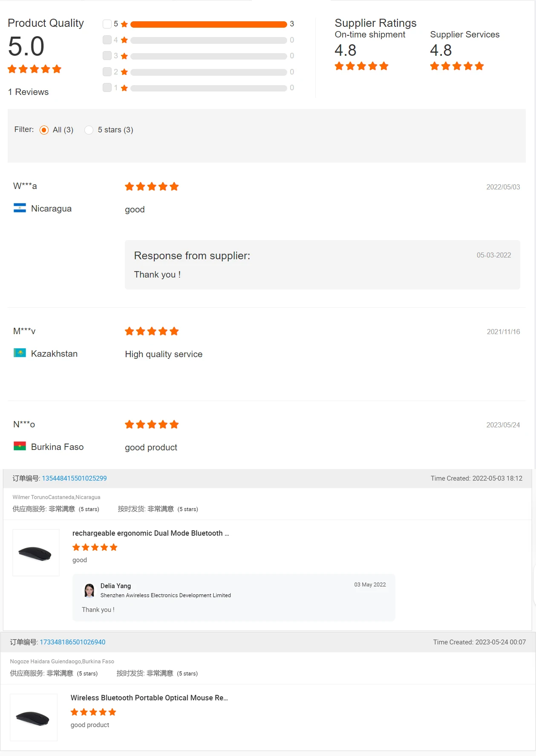Click Delia Yang's avatar photo

click(89, 590)
